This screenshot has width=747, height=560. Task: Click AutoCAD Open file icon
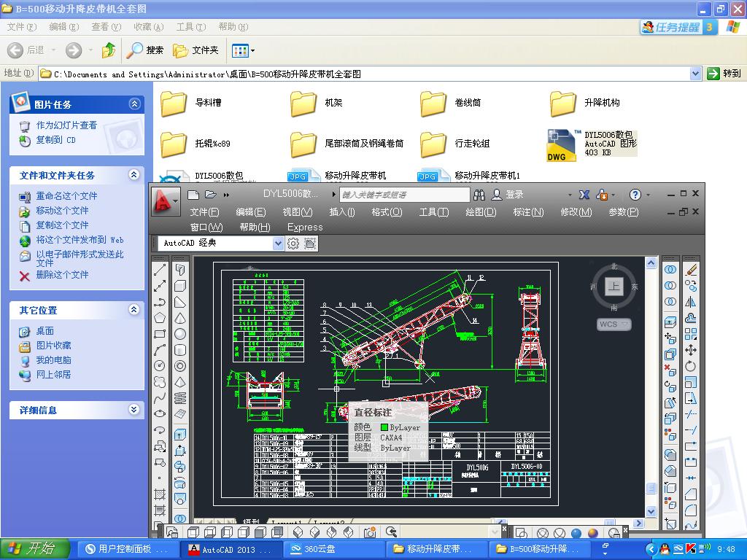pos(211,194)
